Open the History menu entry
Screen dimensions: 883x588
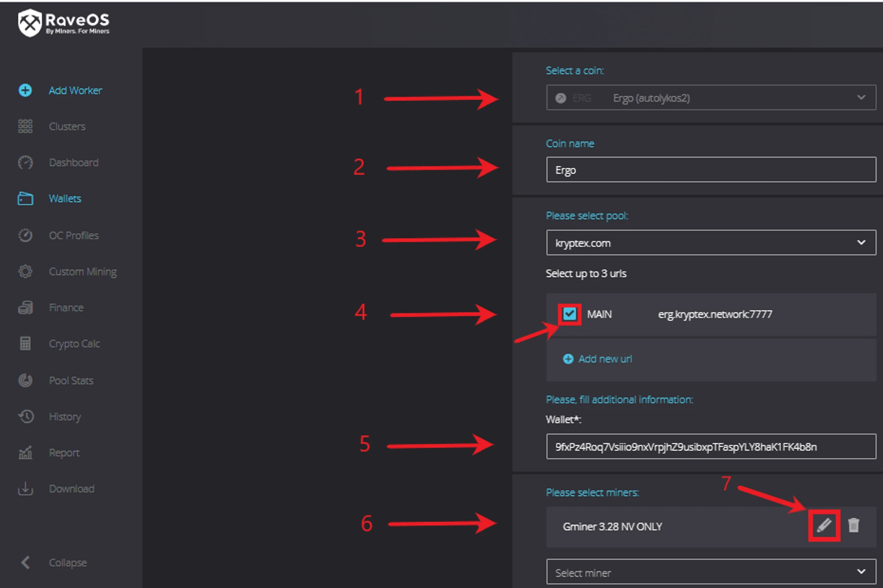click(65, 416)
